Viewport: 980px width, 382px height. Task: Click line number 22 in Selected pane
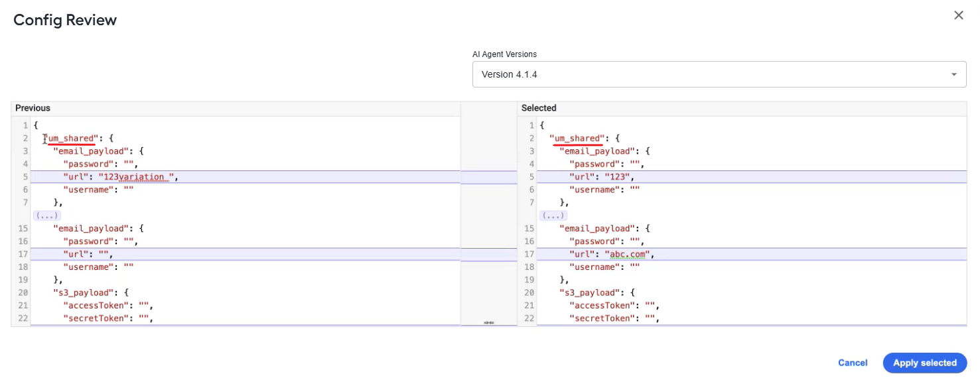tap(529, 318)
